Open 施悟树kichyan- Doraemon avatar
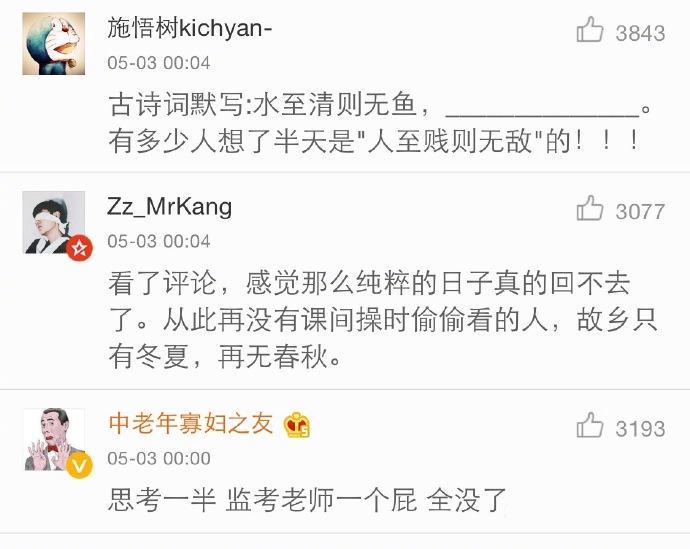This screenshot has height=549, width=690. [54, 44]
